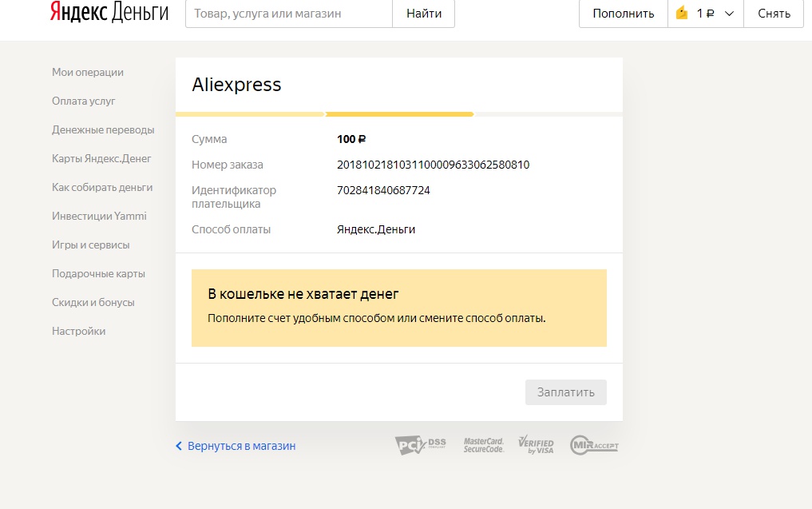Select Инвестиции Yammi menu item

coord(99,216)
